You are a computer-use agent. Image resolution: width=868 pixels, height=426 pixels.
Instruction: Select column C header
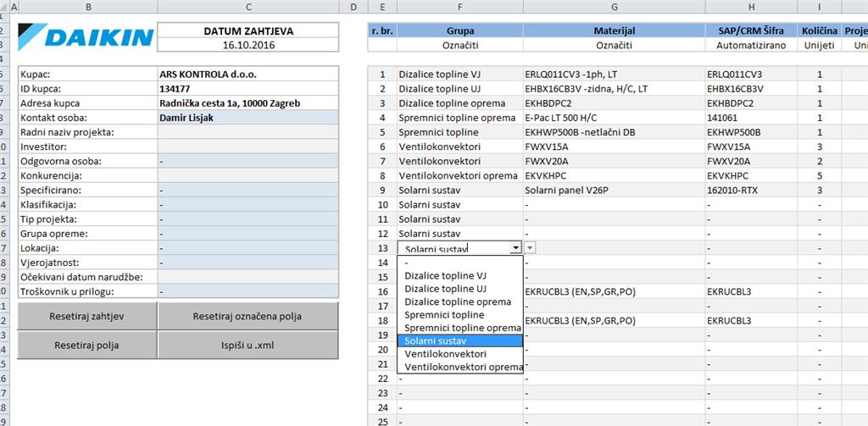[248, 7]
